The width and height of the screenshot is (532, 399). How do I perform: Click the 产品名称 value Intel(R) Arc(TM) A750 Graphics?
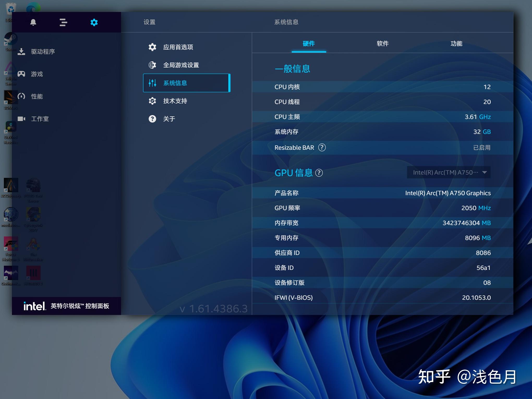[448, 193]
